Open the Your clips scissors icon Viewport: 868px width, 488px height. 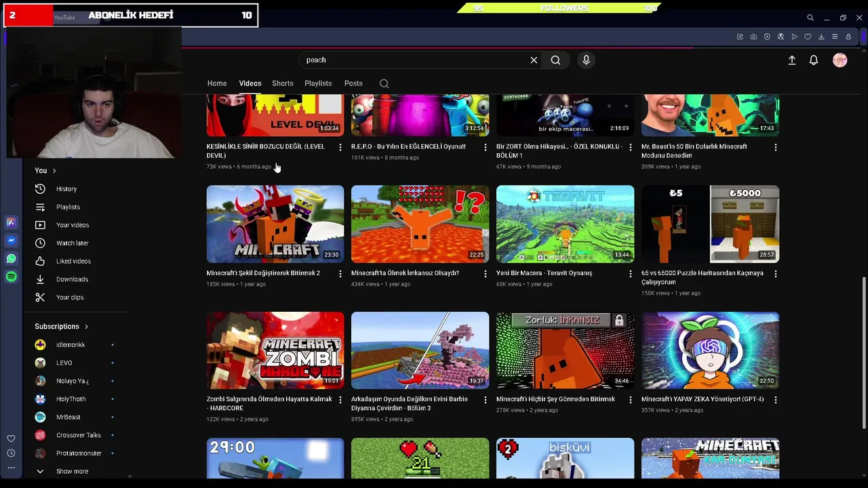pos(40,298)
